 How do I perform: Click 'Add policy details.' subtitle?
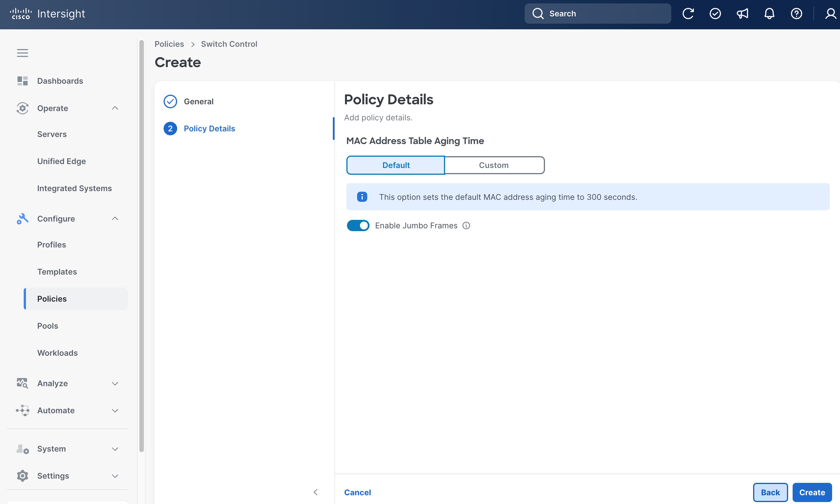[378, 118]
